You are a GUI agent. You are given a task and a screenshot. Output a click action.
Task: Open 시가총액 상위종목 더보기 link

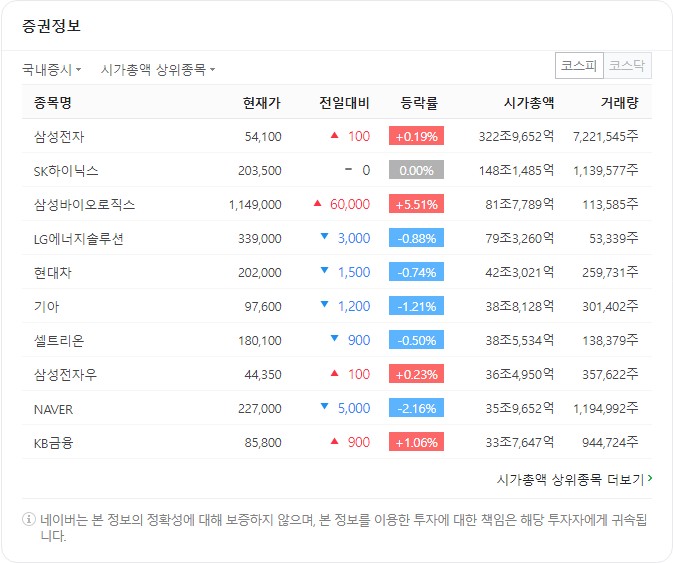point(570,479)
